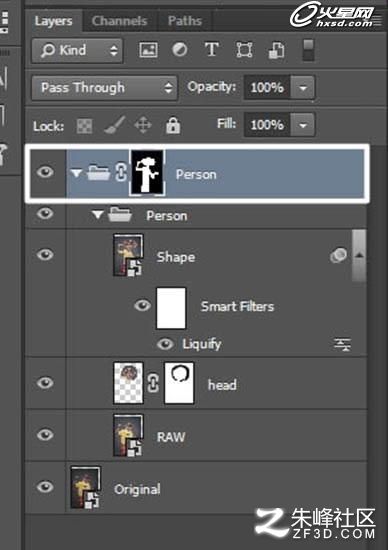This screenshot has width=388, height=550.
Task: Hide the Liquify smart filter
Action: tap(165, 344)
